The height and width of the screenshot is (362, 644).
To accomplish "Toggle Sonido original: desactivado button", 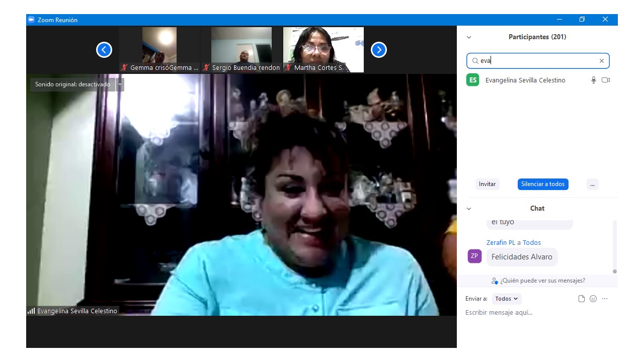I will (x=72, y=84).
